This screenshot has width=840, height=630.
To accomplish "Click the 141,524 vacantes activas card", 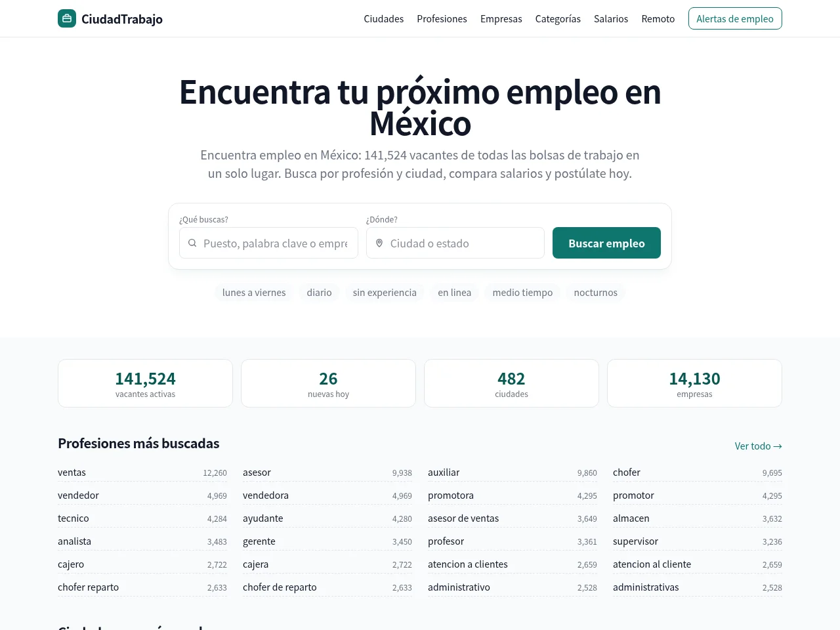I will click(145, 383).
